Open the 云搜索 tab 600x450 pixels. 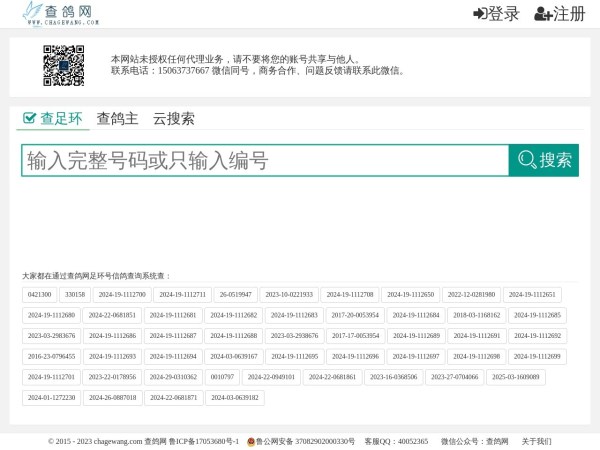(x=173, y=118)
